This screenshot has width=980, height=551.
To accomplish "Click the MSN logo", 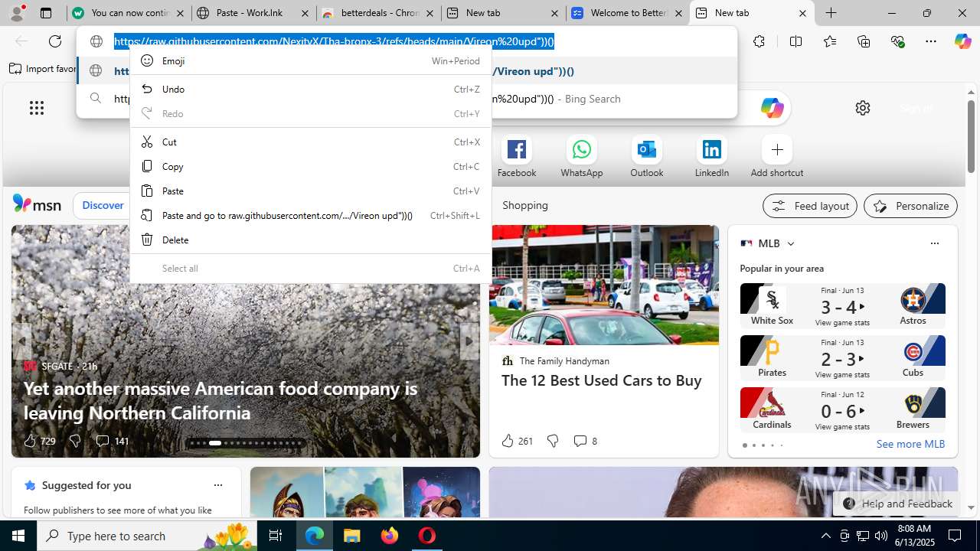I will tap(37, 204).
